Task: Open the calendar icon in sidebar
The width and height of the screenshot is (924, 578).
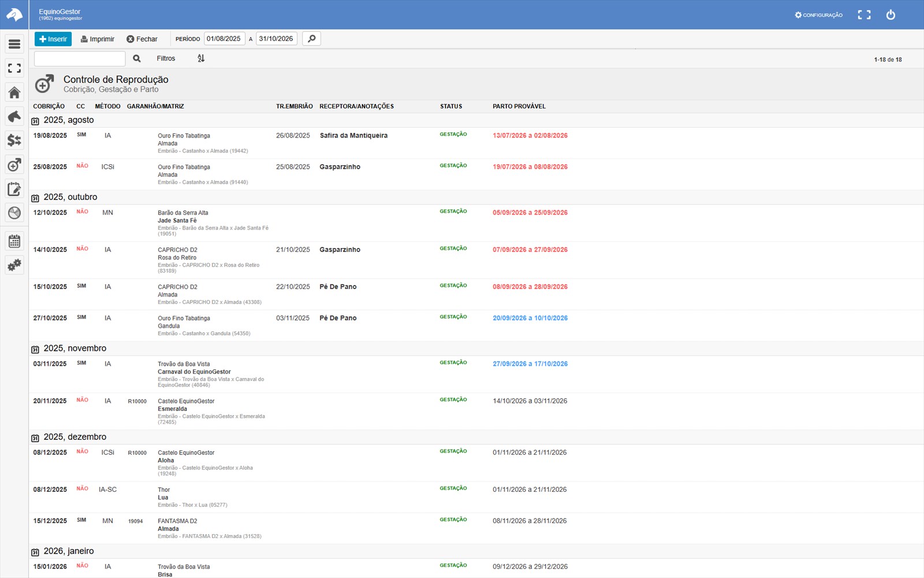Action: [x=14, y=241]
